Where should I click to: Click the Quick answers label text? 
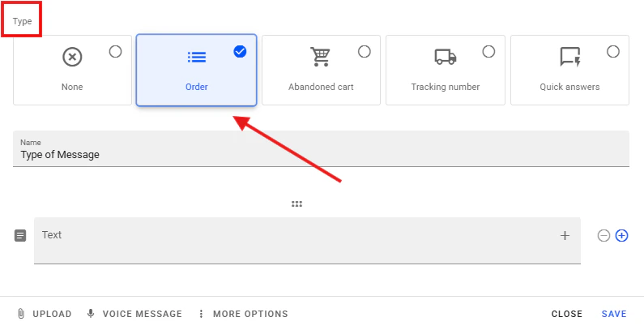click(x=569, y=87)
